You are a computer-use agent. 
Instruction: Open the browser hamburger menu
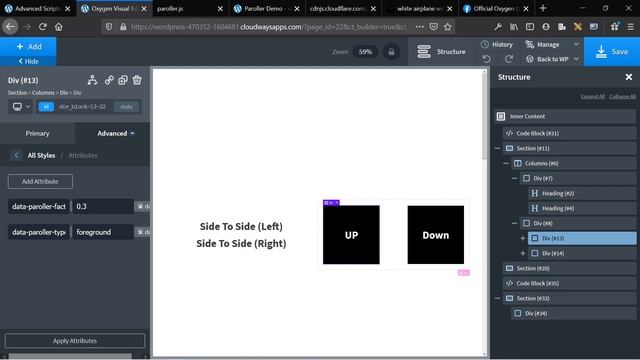point(631,27)
